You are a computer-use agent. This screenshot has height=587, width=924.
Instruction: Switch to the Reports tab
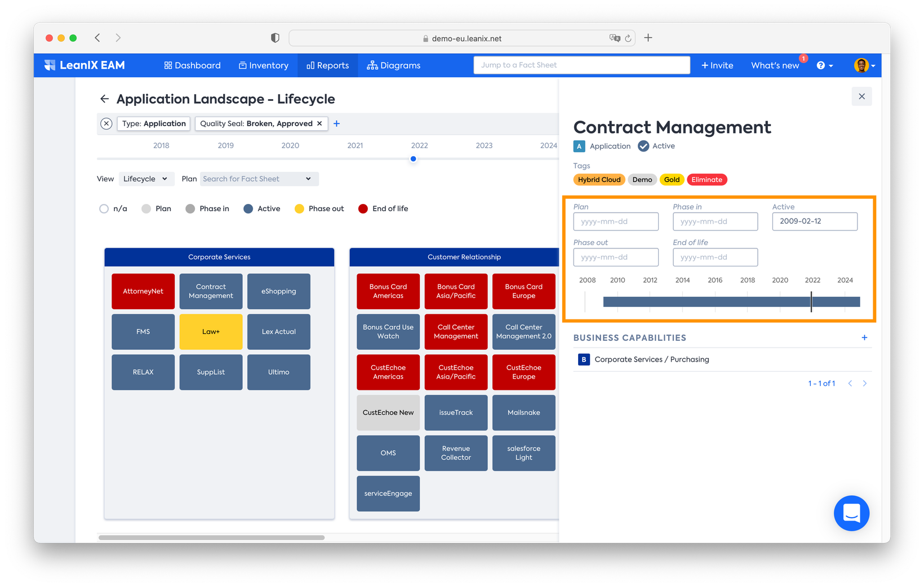[x=328, y=65]
